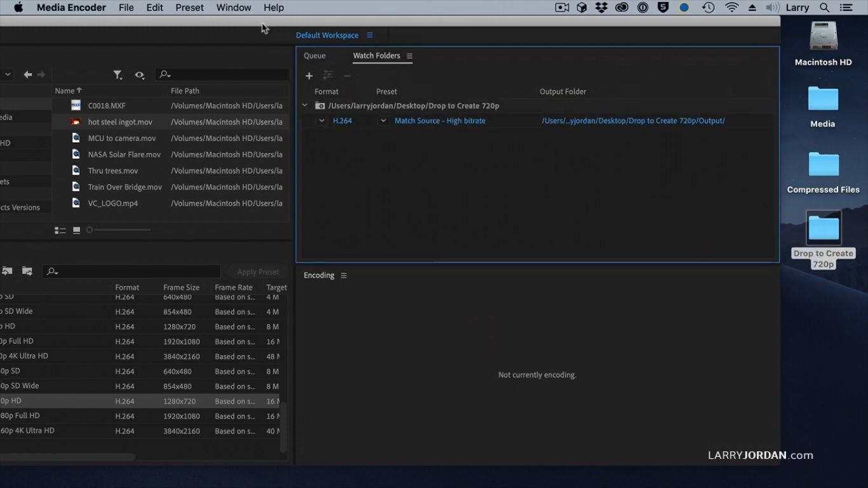Open Dropbox from the macOS menu bar

(x=601, y=8)
